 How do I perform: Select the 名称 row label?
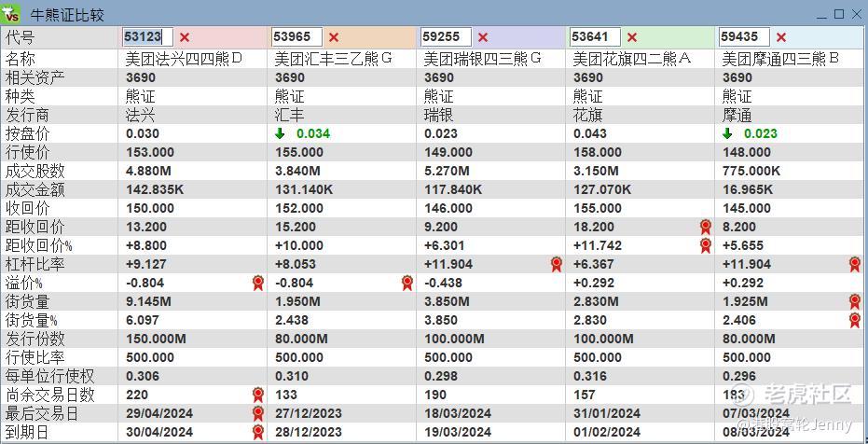(x=20, y=59)
